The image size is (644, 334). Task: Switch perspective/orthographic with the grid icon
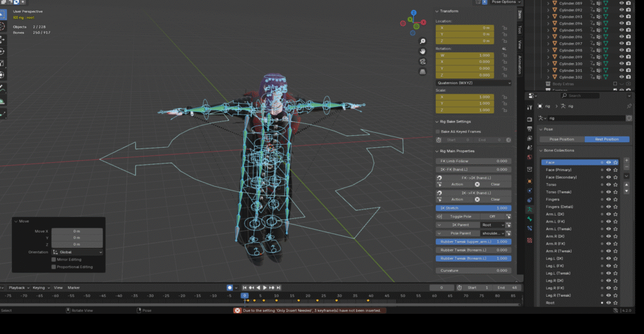pos(423,73)
